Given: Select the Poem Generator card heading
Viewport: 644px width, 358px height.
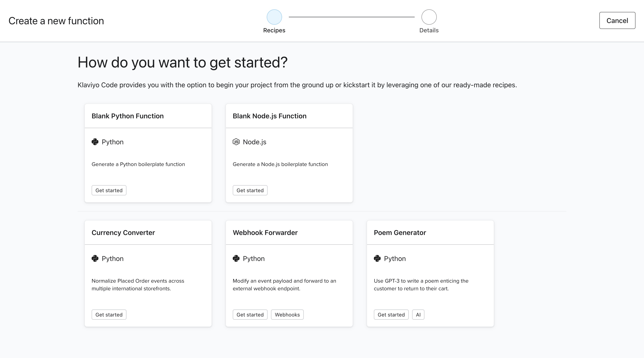Looking at the screenshot, I should pyautogui.click(x=400, y=233).
